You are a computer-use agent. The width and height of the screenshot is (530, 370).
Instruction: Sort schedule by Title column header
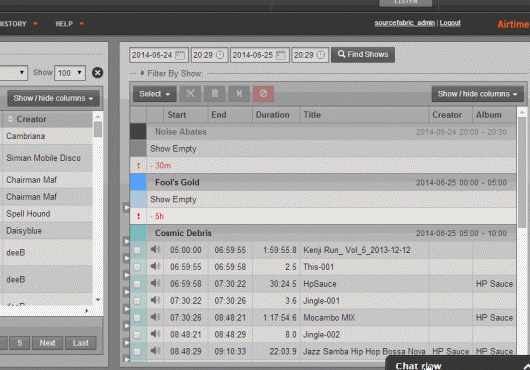pos(364,115)
